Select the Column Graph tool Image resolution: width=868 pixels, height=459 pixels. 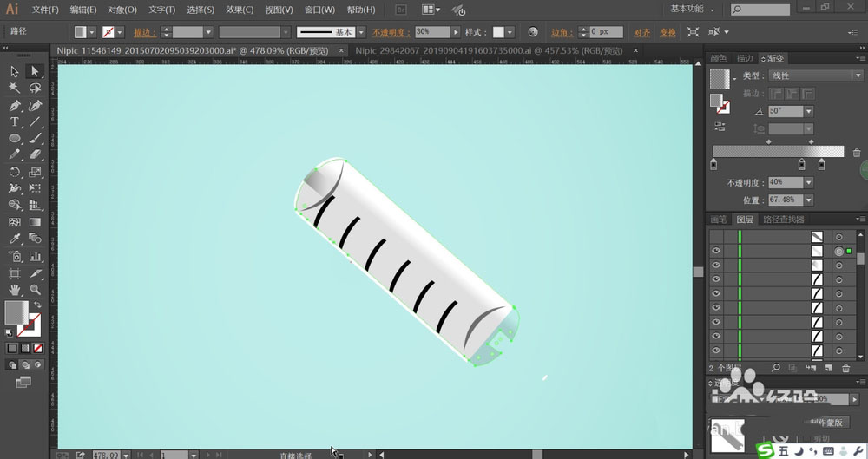pos(35,256)
